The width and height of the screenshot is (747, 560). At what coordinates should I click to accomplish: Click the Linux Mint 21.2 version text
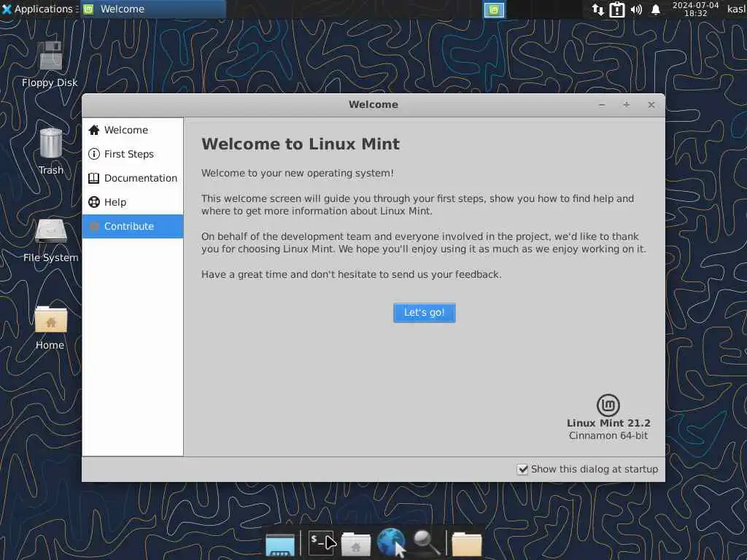[608, 423]
